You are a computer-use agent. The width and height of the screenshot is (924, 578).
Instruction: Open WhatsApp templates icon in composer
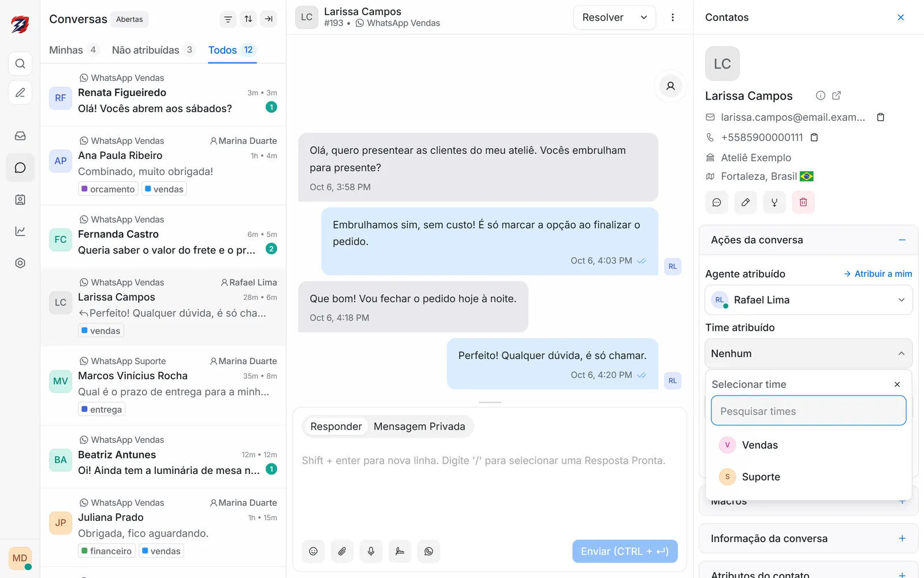point(429,551)
